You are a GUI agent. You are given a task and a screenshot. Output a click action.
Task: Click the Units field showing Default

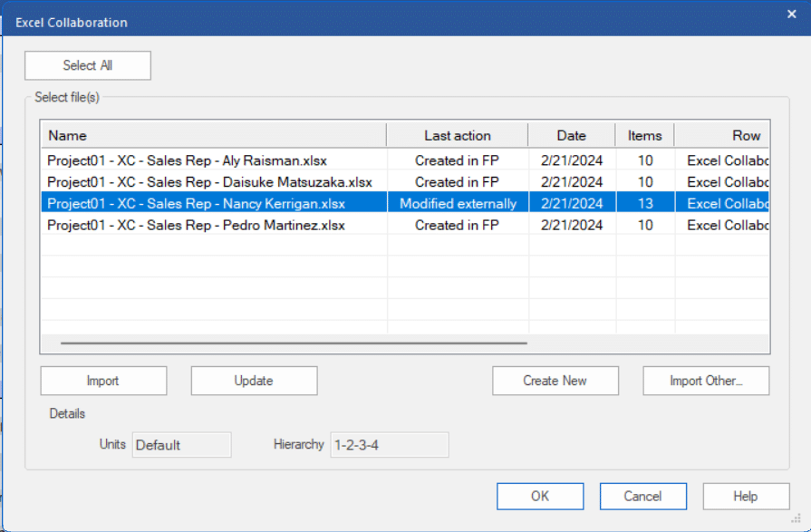click(181, 445)
